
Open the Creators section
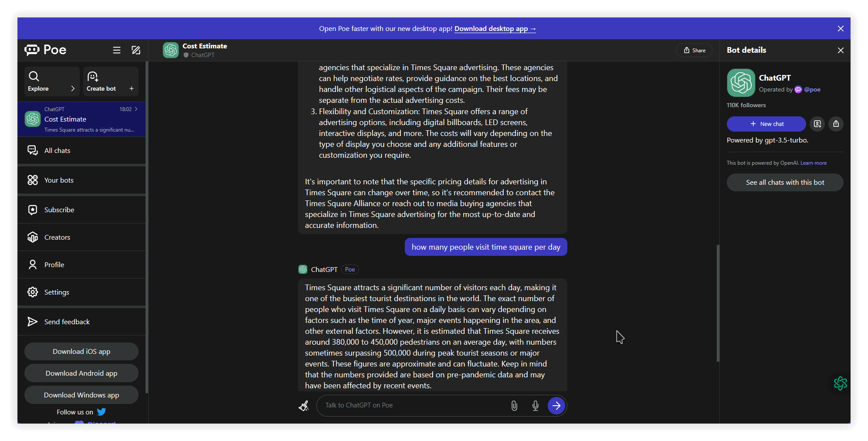(81, 237)
